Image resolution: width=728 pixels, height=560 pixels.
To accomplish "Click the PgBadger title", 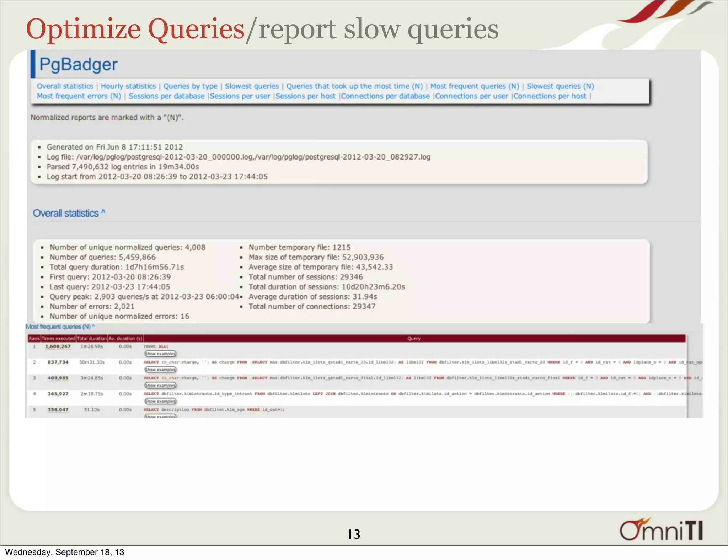I will pyautogui.click(x=78, y=65).
